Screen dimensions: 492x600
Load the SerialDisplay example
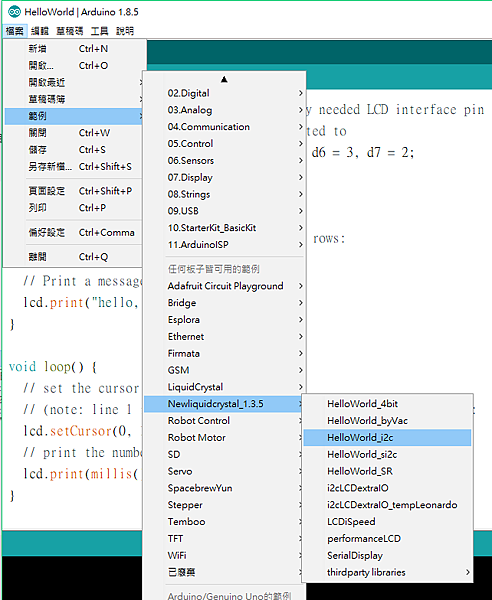pos(387,555)
